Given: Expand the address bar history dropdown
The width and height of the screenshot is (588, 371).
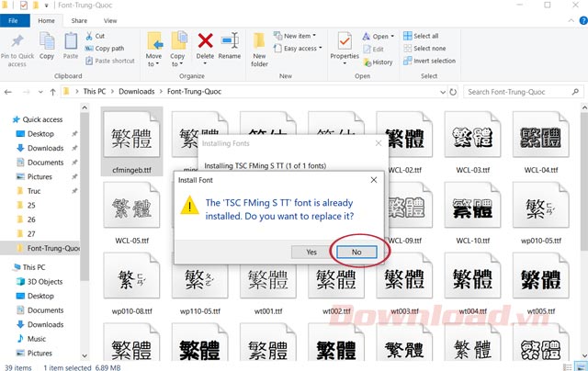Looking at the screenshot, I should click(x=443, y=92).
